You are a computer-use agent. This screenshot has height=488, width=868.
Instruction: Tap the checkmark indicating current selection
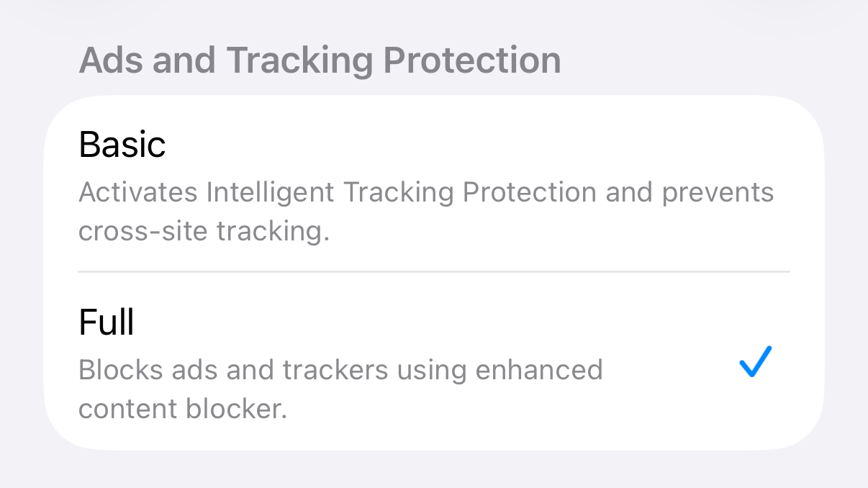754,362
